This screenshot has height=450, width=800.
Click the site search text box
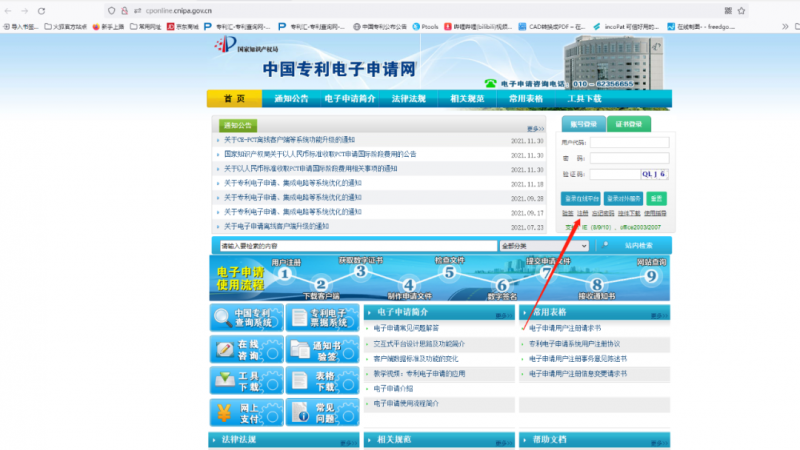(358, 246)
